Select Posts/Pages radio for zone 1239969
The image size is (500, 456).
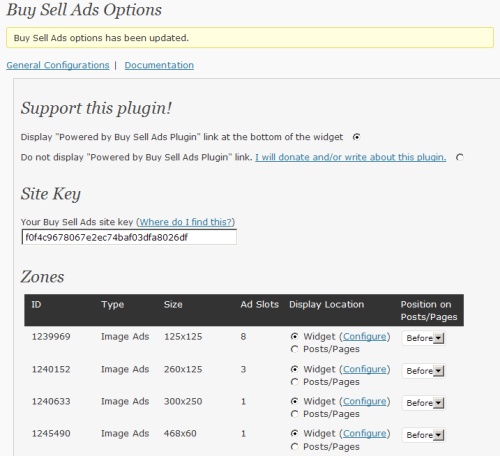pos(294,349)
